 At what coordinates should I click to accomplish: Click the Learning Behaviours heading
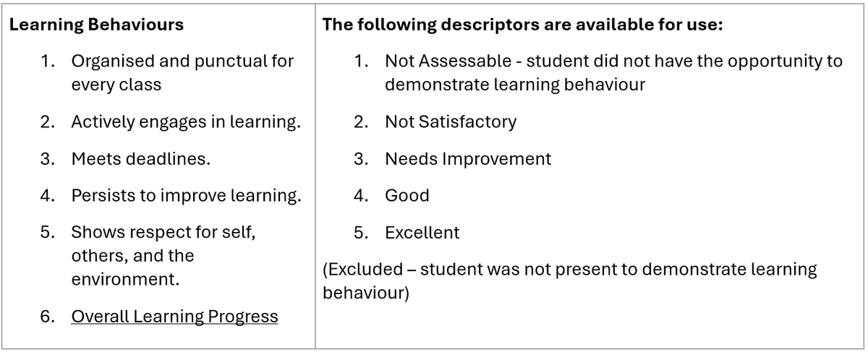96,25
